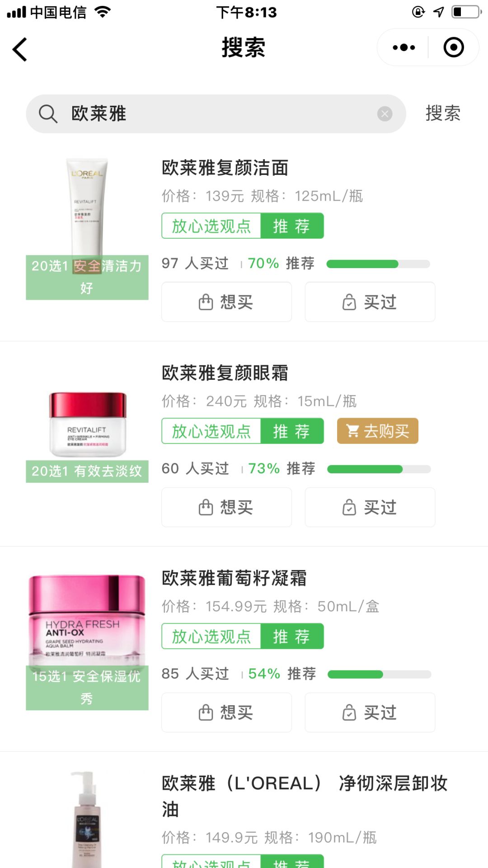488x868 pixels.
Task: Tap the back arrow icon
Action: pyautogui.click(x=20, y=49)
